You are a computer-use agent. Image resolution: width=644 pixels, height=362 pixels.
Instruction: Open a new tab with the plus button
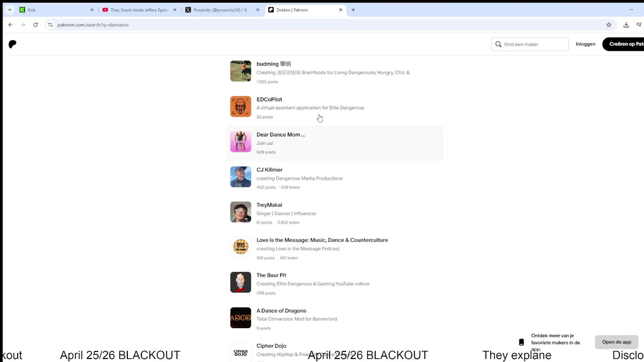click(x=353, y=10)
